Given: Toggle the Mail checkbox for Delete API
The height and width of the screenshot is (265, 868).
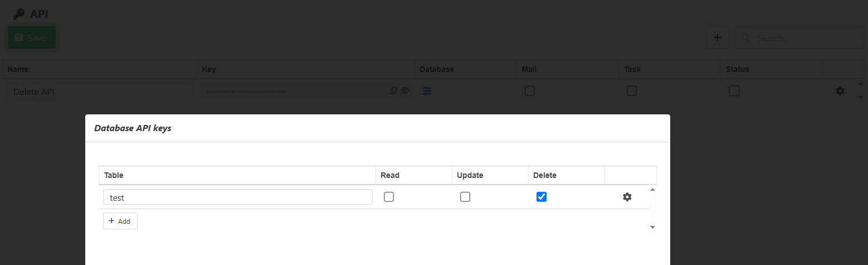Looking at the screenshot, I should pyautogui.click(x=530, y=91).
